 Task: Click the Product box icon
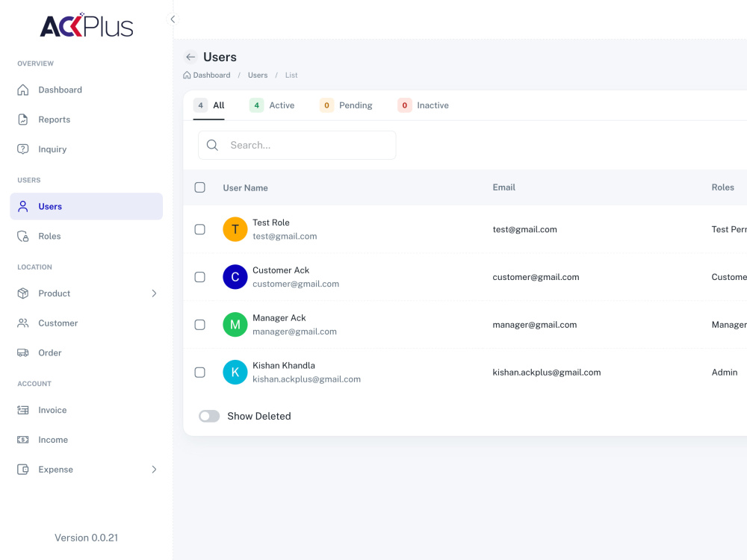(x=23, y=293)
